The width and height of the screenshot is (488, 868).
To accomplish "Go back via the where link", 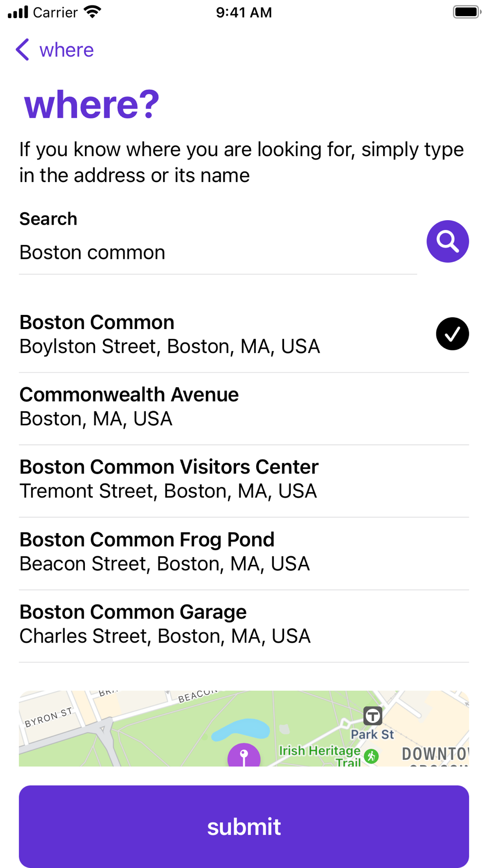I will pos(66,50).
